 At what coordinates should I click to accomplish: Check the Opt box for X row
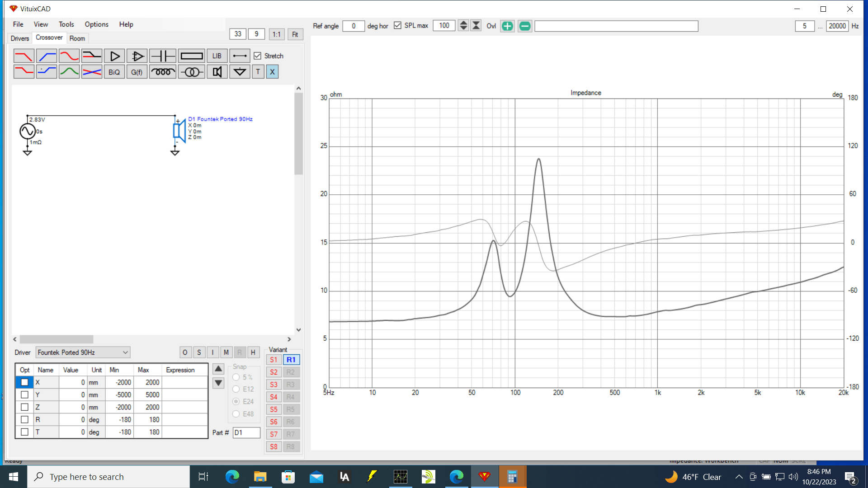(x=25, y=382)
